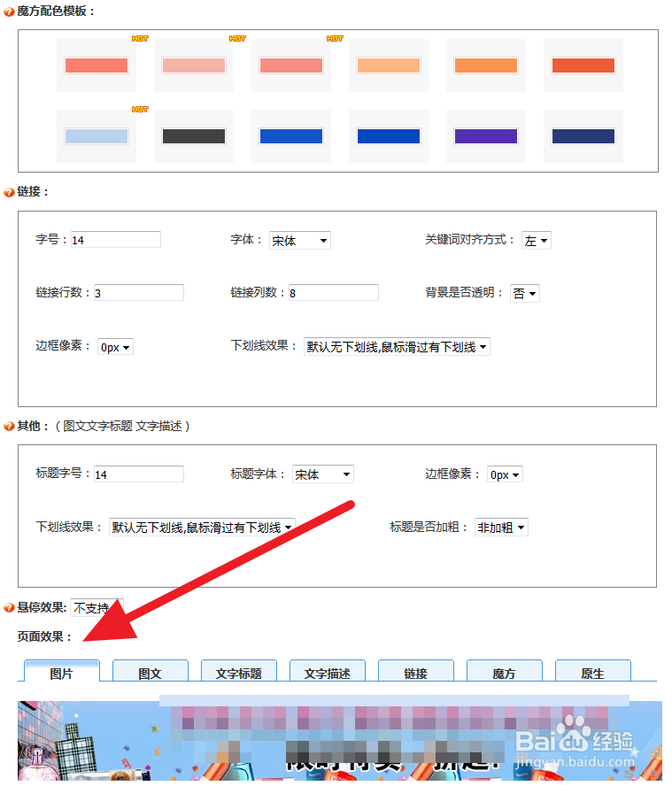Pick the bright orange color template
Screen dimensions: 672x786
coord(485,65)
